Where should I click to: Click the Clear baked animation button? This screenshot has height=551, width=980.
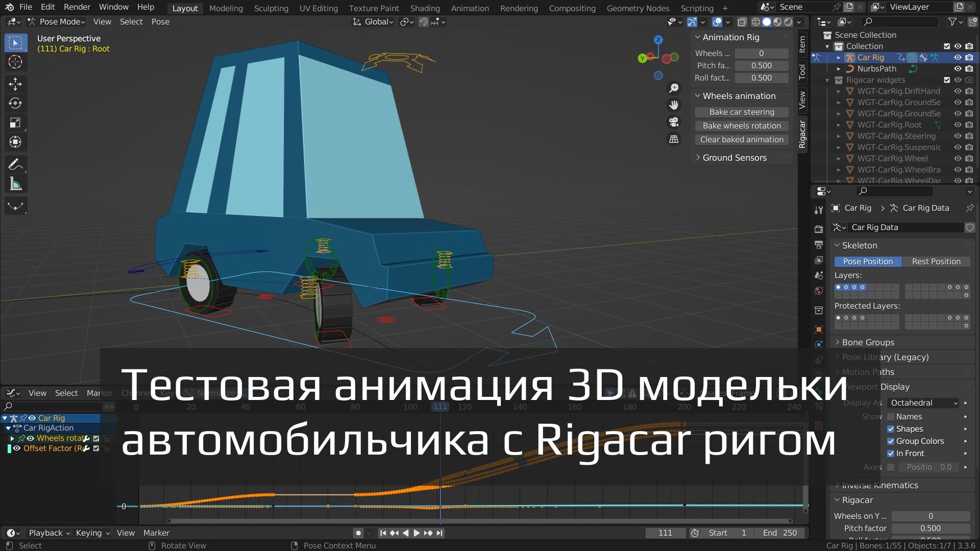click(741, 139)
